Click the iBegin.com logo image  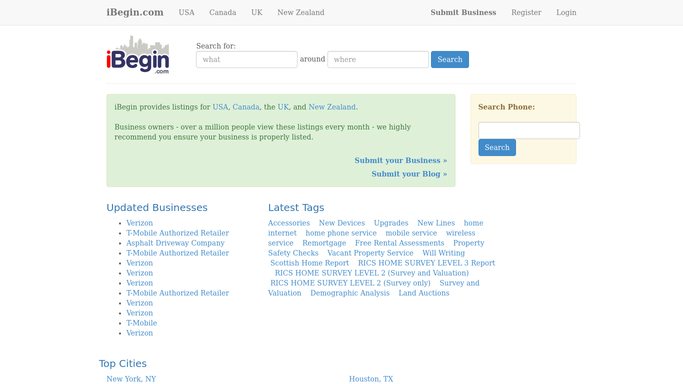click(x=138, y=55)
